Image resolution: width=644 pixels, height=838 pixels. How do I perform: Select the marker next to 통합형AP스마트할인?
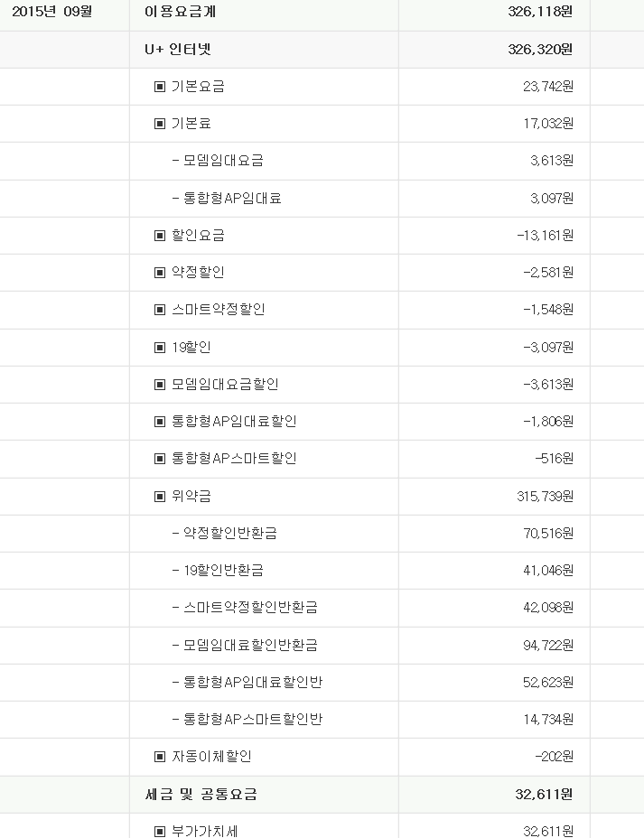(x=159, y=459)
